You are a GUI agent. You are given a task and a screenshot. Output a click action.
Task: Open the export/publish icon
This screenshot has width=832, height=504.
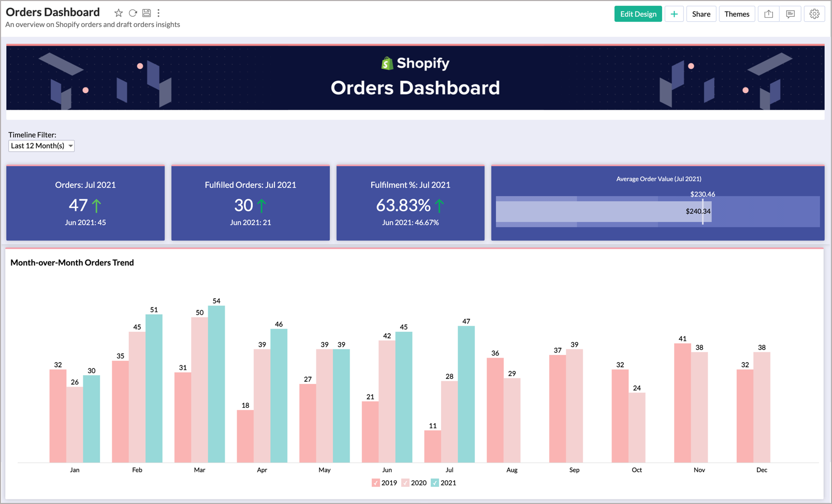tap(768, 14)
